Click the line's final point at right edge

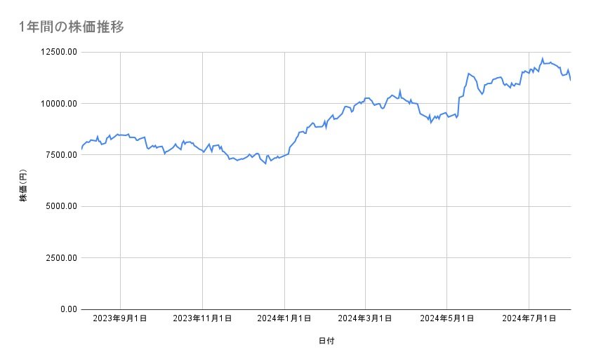pos(570,80)
